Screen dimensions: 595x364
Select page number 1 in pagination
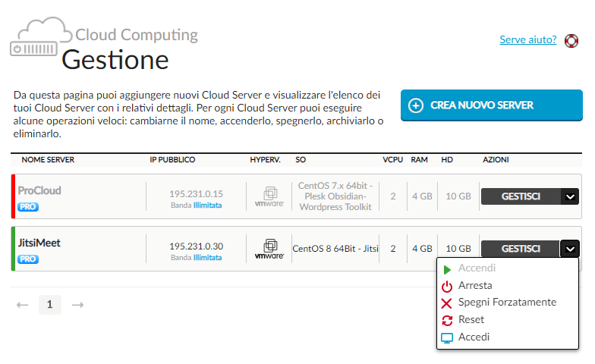pyautogui.click(x=49, y=305)
